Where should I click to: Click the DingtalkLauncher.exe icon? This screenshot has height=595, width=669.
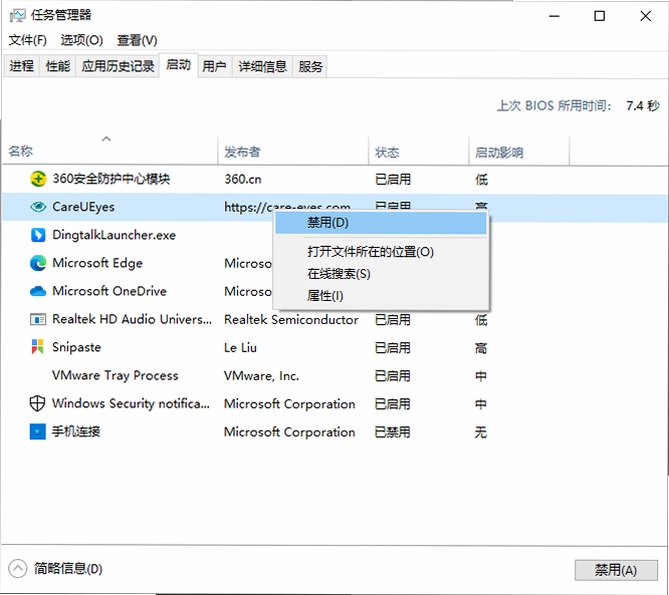pos(38,235)
